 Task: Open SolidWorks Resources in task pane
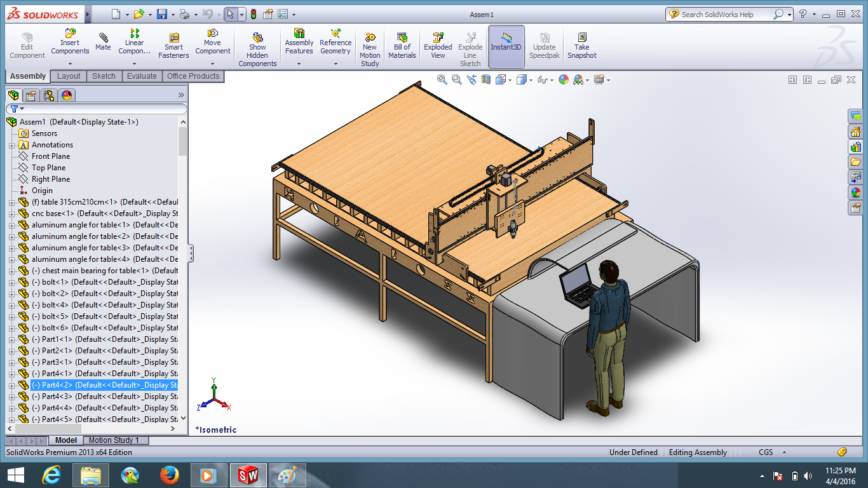[855, 132]
